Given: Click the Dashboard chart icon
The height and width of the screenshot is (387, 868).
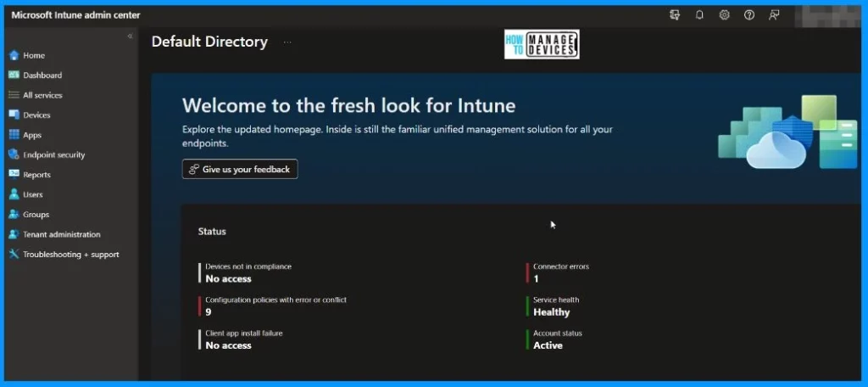Looking at the screenshot, I should point(14,75).
